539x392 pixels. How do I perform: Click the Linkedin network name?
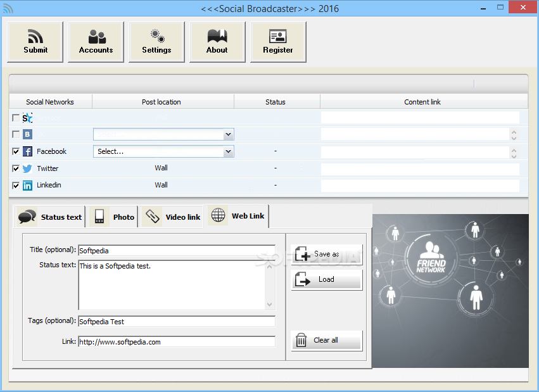coord(49,185)
